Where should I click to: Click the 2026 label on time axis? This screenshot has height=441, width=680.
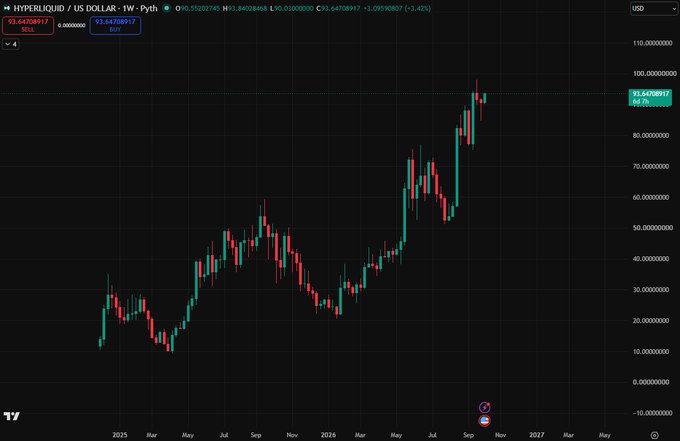(328, 435)
